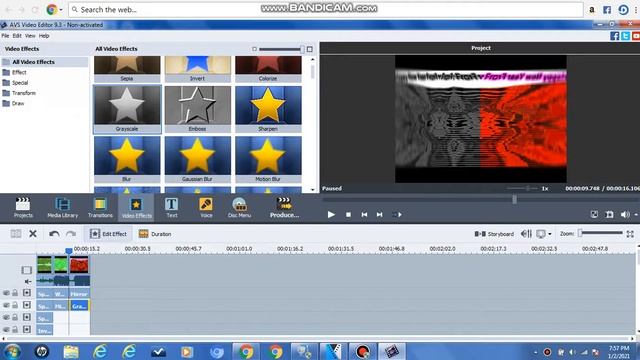The height and width of the screenshot is (360, 640).
Task: Switch to Storyboard view
Action: click(x=494, y=234)
